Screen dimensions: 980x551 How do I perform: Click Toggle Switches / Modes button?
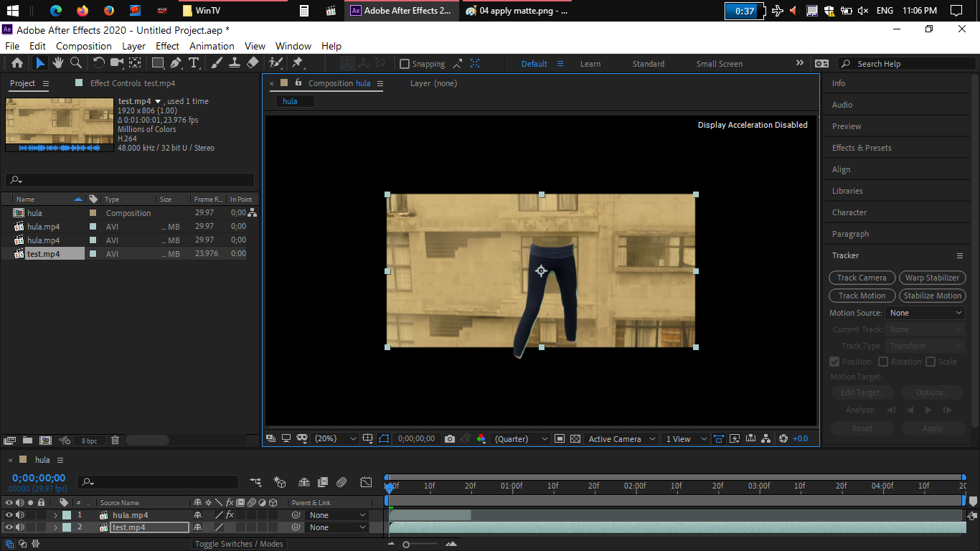coord(240,544)
